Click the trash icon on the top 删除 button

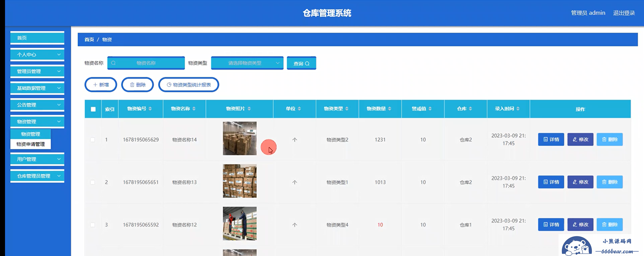coord(132,85)
